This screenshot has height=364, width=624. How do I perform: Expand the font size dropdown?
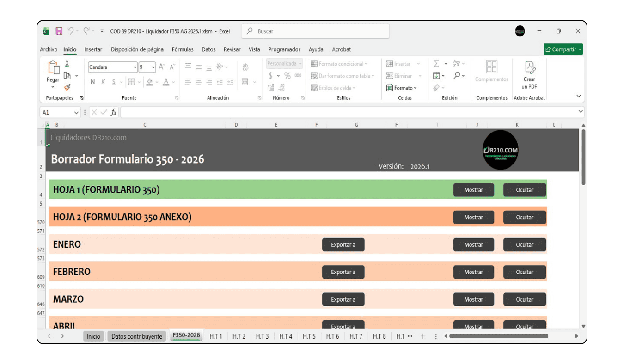coord(153,67)
